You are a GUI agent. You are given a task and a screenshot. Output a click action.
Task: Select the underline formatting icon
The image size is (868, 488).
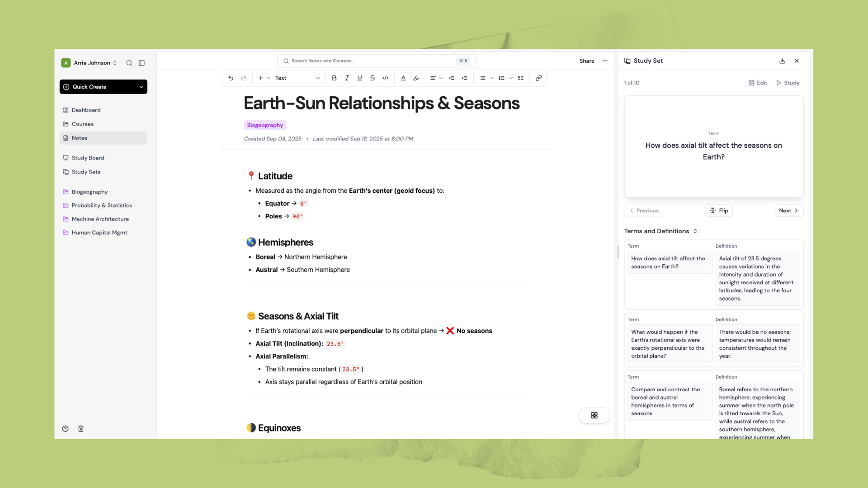click(359, 78)
